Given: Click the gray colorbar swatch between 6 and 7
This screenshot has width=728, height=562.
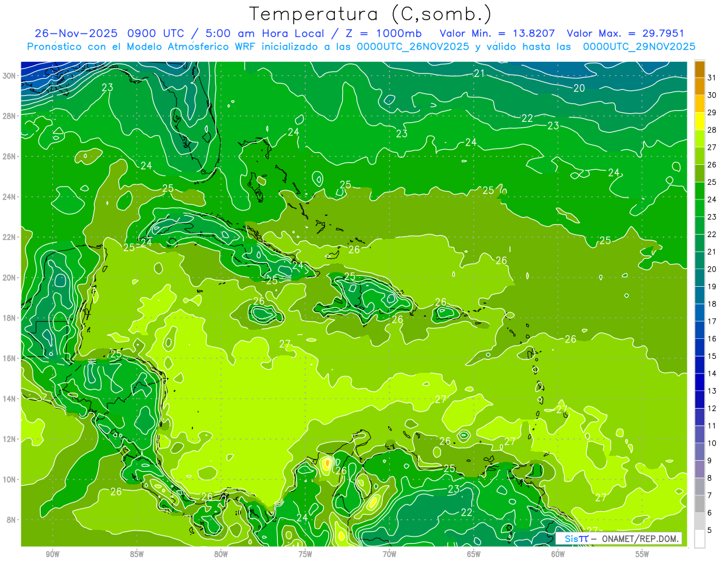Looking at the screenshot, I should tap(699, 504).
